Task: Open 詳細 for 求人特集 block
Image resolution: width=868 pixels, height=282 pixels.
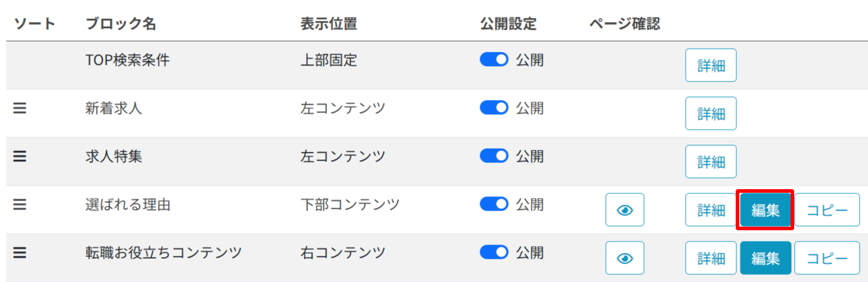Action: click(711, 162)
